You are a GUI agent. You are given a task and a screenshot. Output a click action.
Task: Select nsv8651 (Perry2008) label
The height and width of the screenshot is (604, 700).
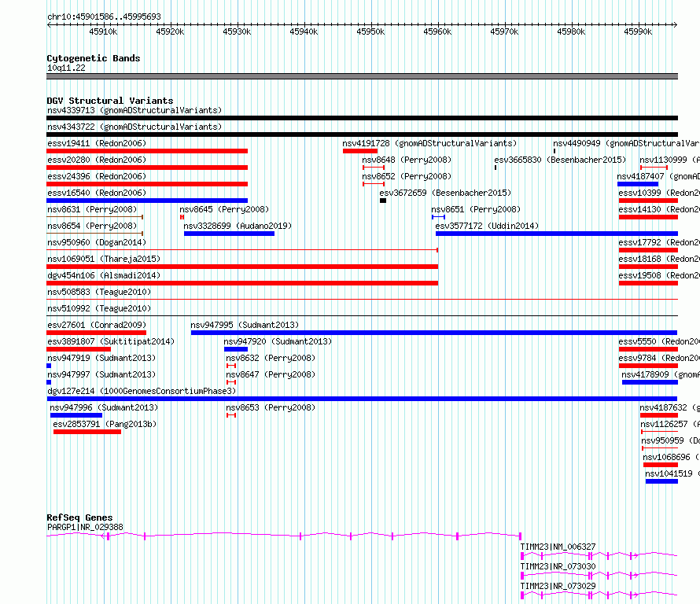coord(476,209)
